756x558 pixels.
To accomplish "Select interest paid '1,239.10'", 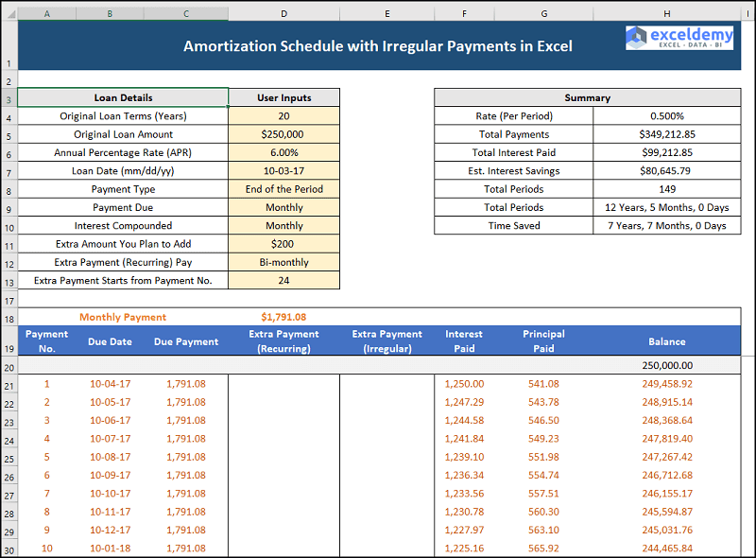I will pyautogui.click(x=464, y=457).
